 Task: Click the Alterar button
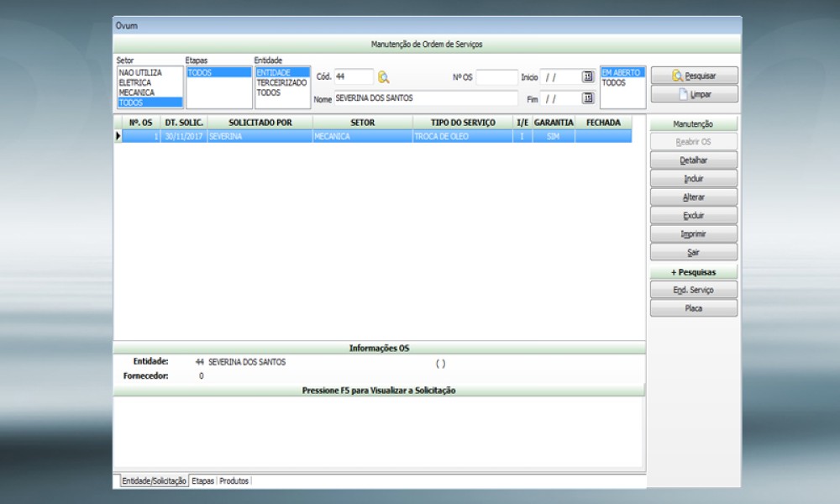pyautogui.click(x=694, y=197)
